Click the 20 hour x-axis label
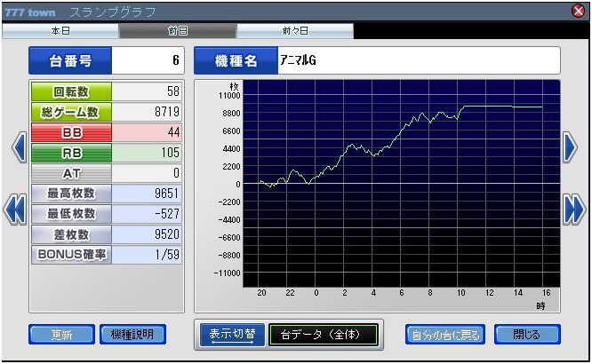This screenshot has width=592, height=364. [x=261, y=293]
